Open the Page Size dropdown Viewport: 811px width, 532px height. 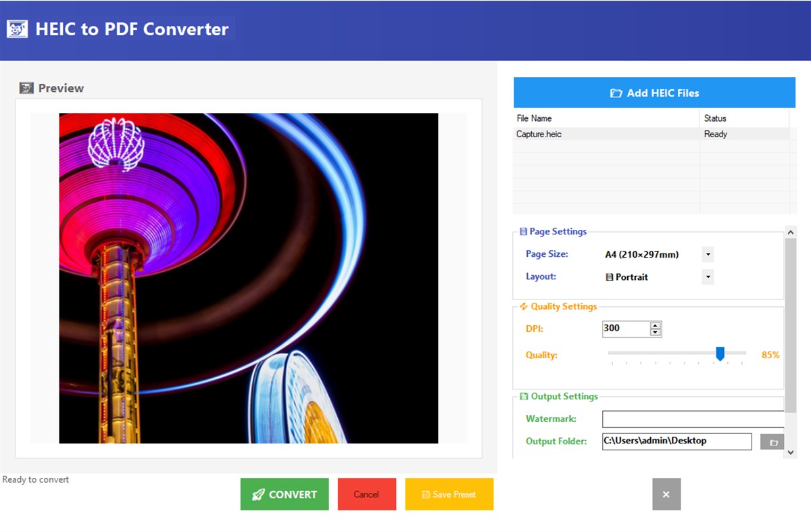pyautogui.click(x=707, y=253)
